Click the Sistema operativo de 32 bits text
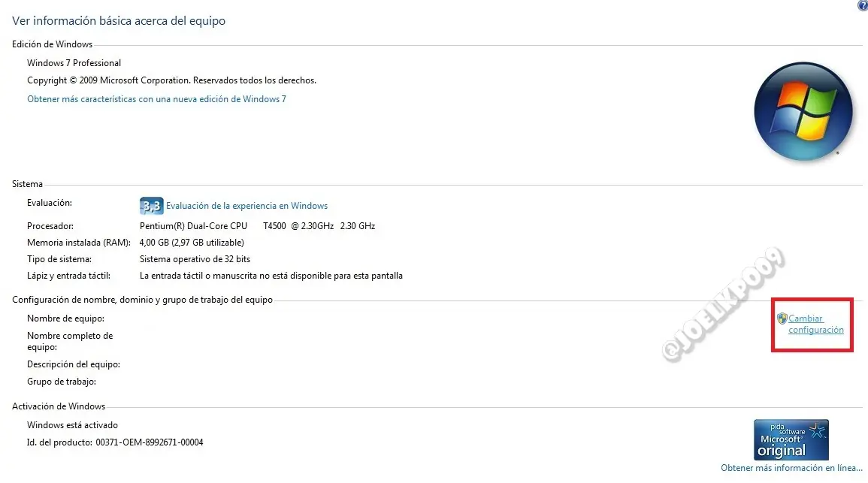 [195, 259]
